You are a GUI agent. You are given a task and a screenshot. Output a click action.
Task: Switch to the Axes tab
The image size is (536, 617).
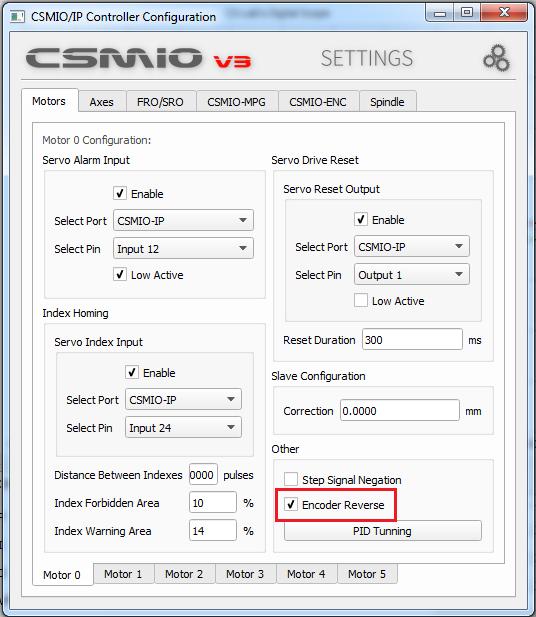(x=102, y=102)
